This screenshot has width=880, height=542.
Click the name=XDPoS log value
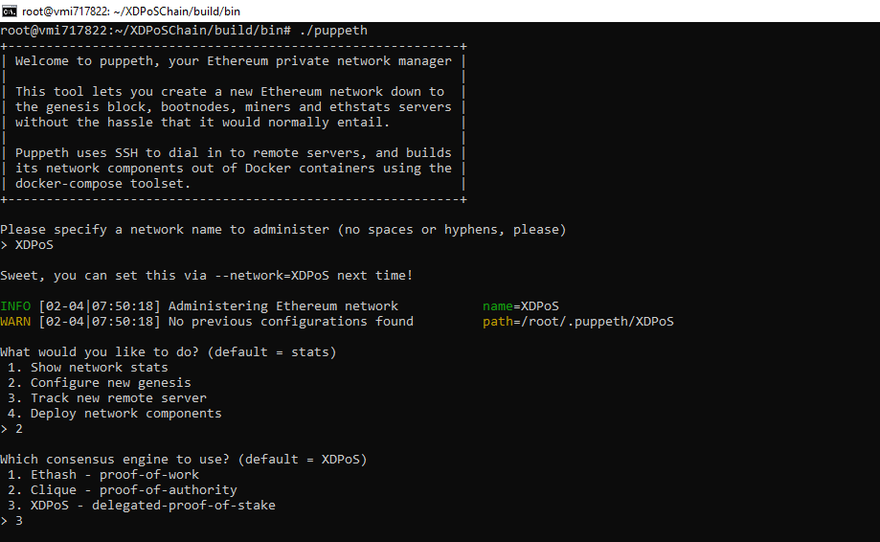click(x=520, y=306)
